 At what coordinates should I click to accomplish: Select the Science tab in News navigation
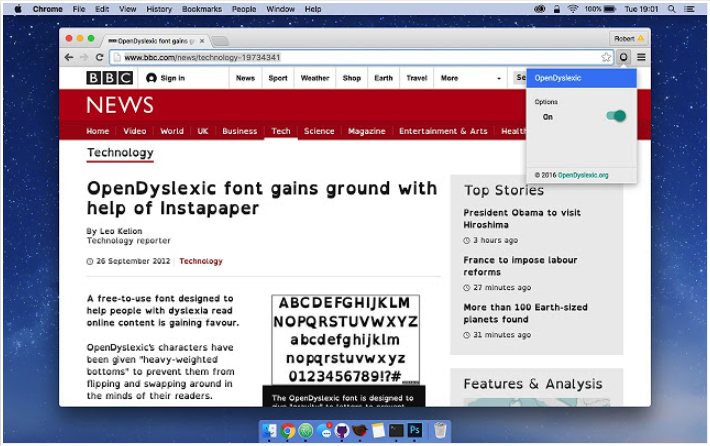319,131
